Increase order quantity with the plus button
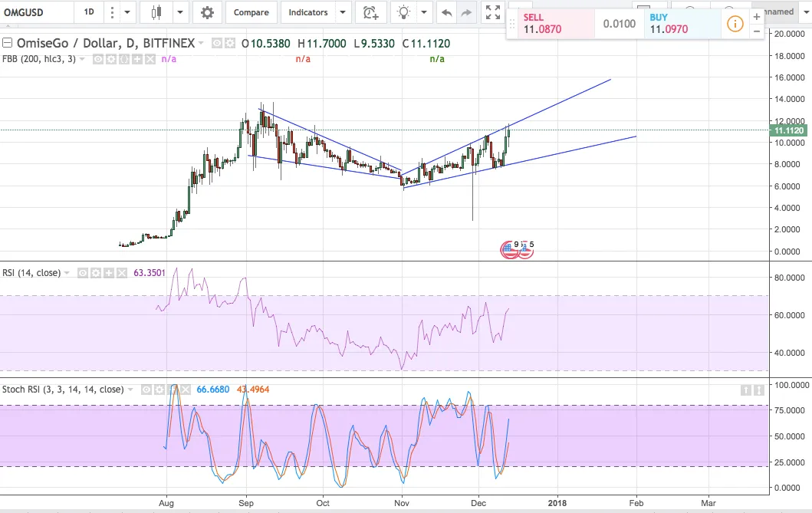The image size is (812, 513). coord(756,17)
